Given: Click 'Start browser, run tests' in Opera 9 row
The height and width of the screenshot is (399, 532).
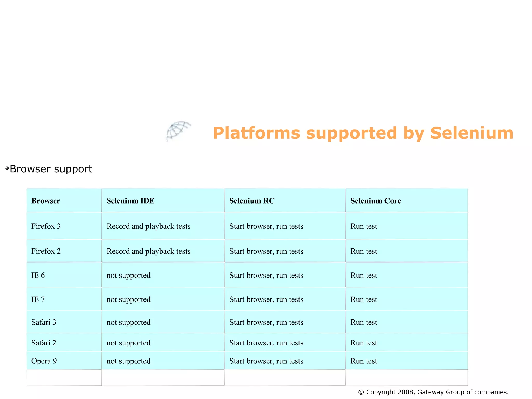Looking at the screenshot, I should (266, 361).
